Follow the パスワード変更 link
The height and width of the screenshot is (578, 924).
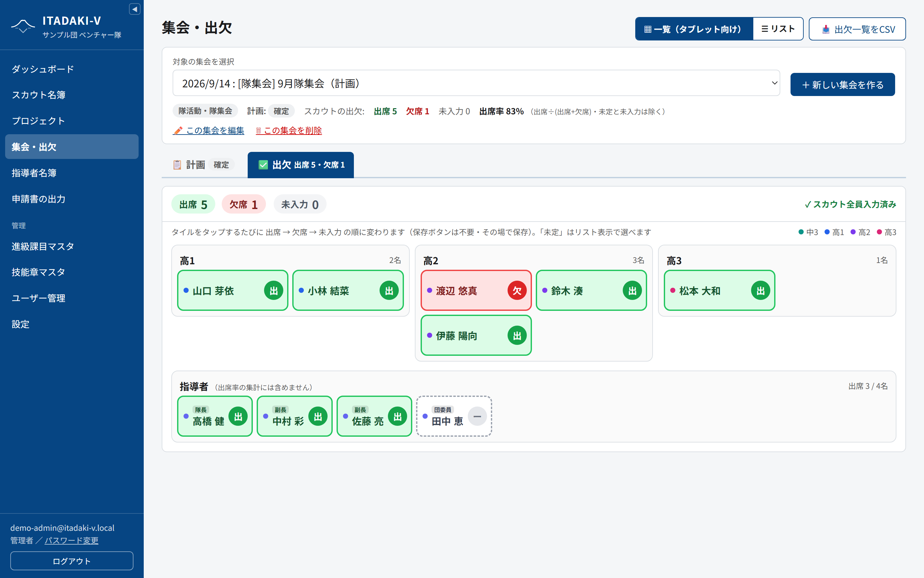(72, 540)
